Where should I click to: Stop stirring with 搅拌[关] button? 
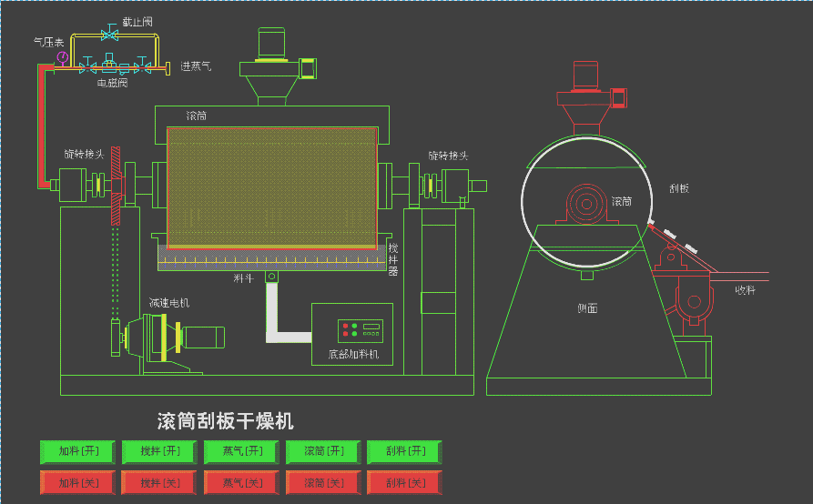pos(159,482)
